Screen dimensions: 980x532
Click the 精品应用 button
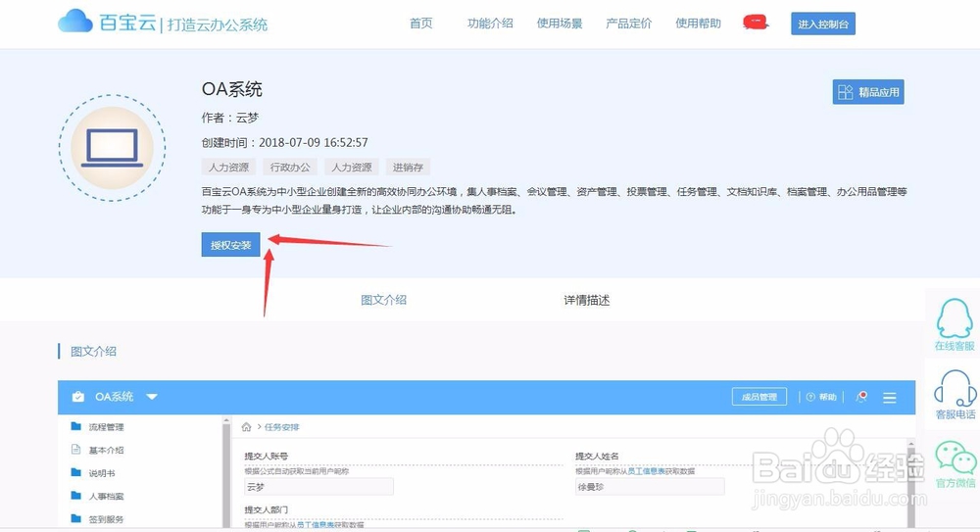868,92
